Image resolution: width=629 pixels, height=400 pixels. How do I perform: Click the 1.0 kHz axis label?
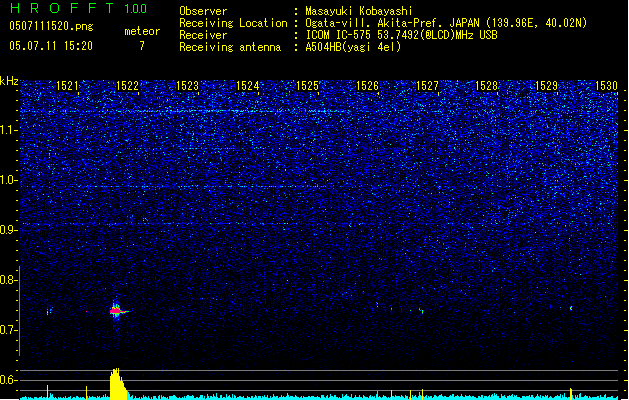coord(9,180)
